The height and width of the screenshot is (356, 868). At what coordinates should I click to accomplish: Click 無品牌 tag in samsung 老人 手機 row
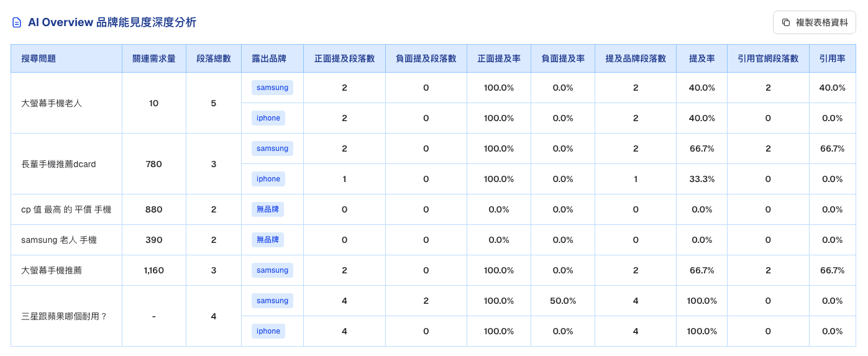click(x=268, y=240)
